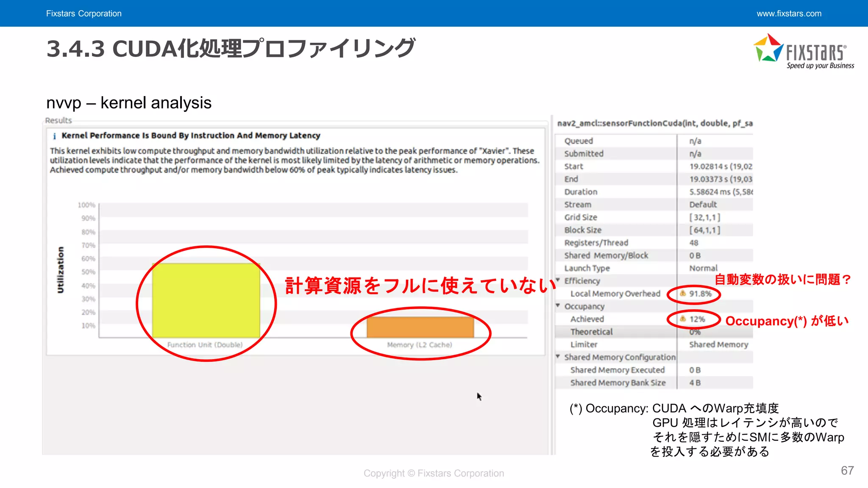Select the Achieved occupancy row
868x488 pixels.
point(654,319)
